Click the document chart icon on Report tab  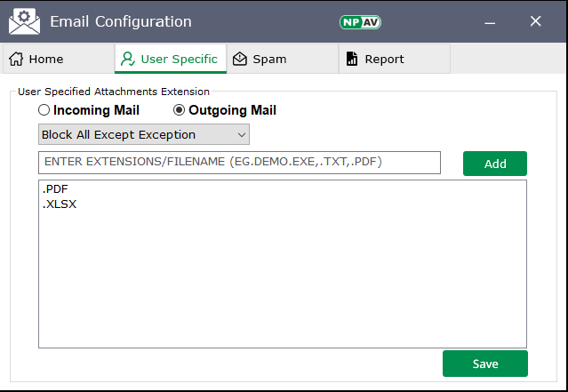pyautogui.click(x=352, y=60)
